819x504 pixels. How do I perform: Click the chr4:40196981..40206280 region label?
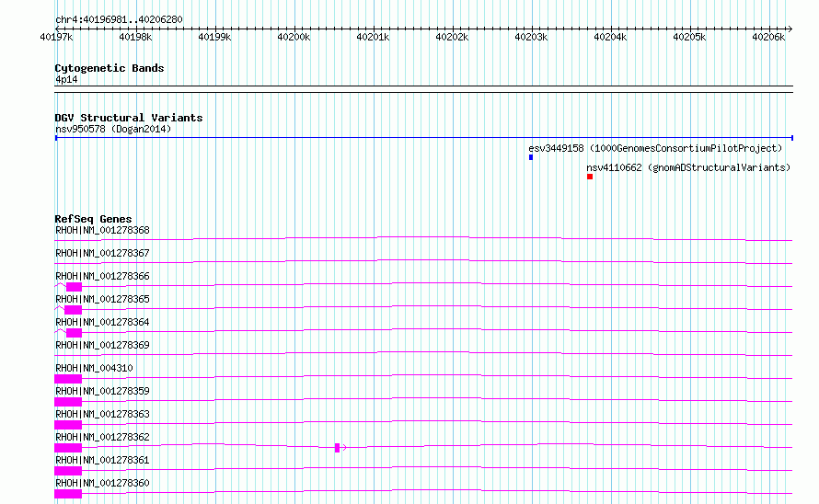(x=119, y=20)
